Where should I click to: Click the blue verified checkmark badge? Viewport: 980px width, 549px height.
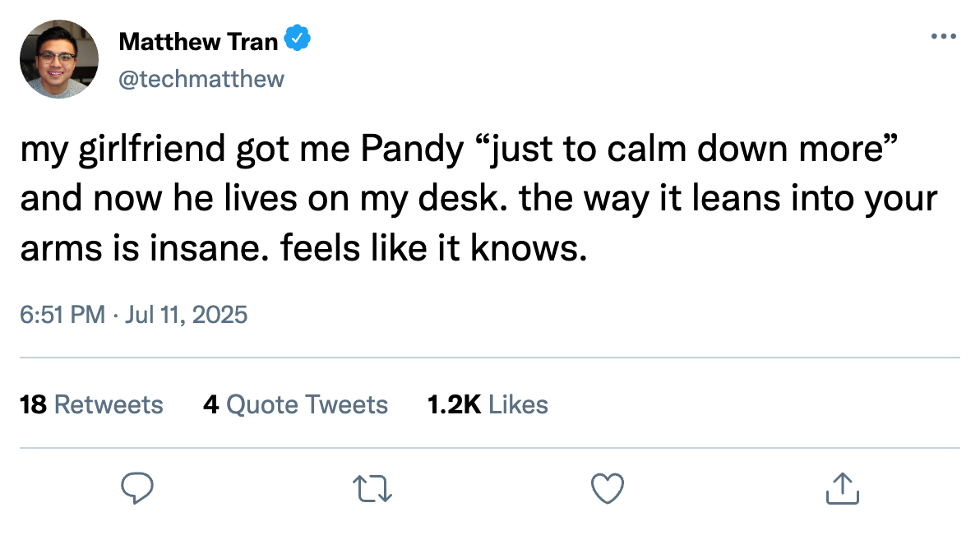click(x=298, y=38)
